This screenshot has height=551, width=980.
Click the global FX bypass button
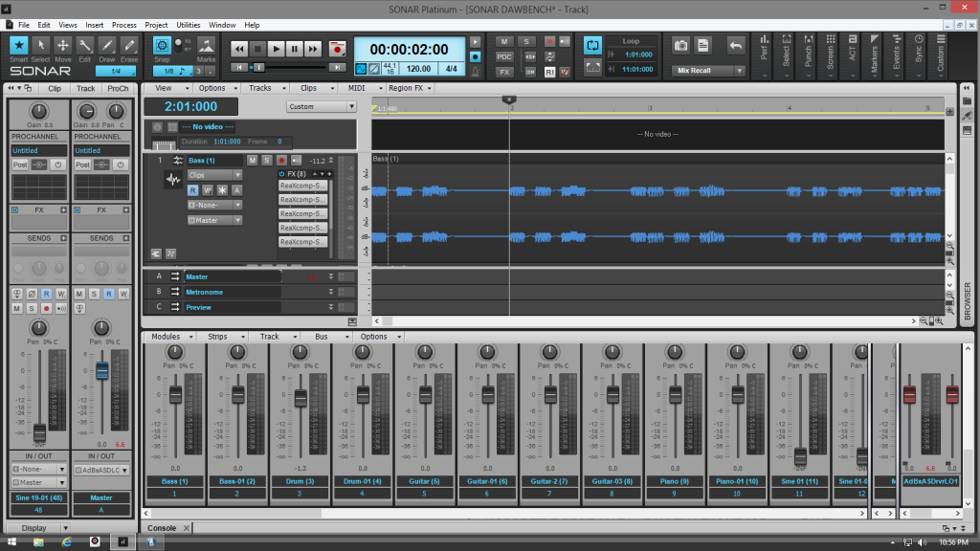pos(503,72)
